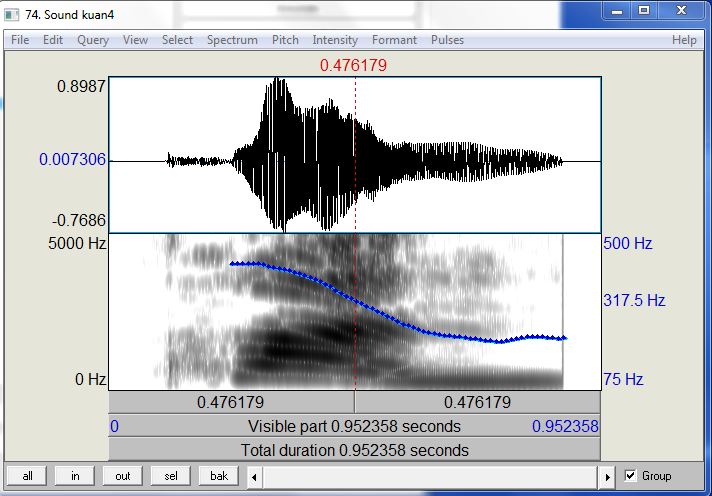The height and width of the screenshot is (496, 712).
Task: Click the 'all' zoom button
Action: point(27,476)
